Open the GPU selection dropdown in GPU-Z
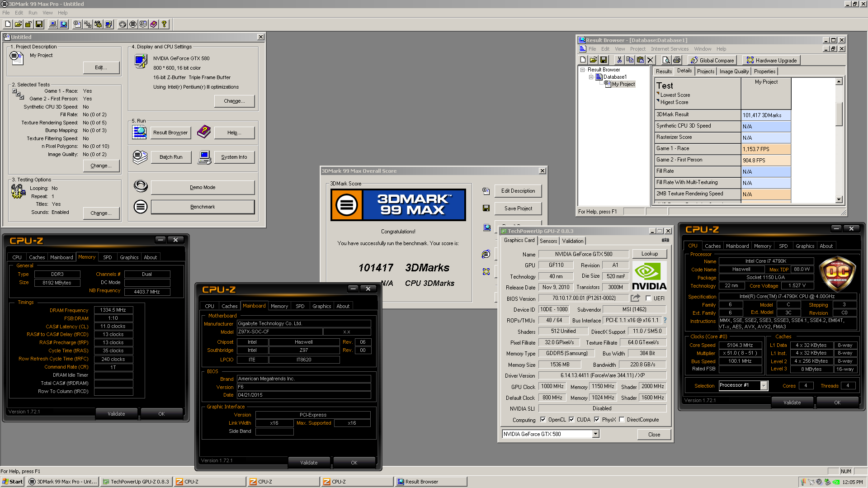This screenshot has width=868, height=488. point(595,434)
